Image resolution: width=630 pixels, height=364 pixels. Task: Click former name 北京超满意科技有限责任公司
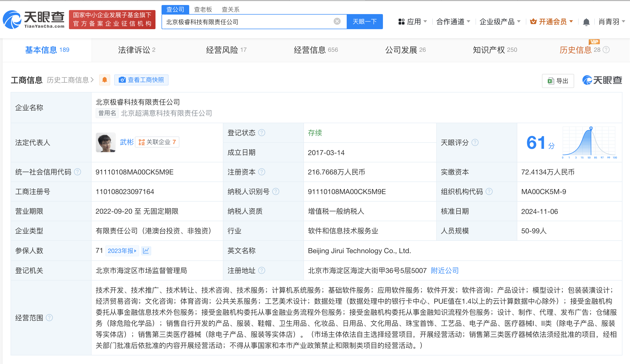click(166, 113)
